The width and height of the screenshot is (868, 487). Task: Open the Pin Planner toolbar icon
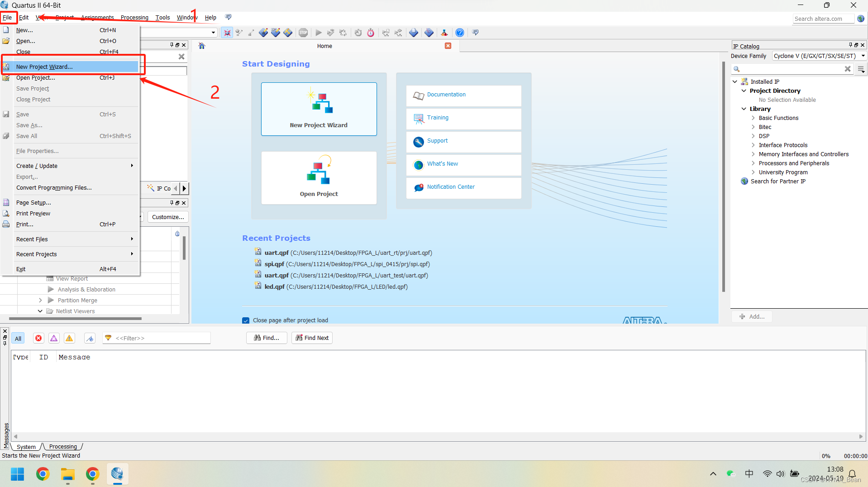tap(276, 33)
